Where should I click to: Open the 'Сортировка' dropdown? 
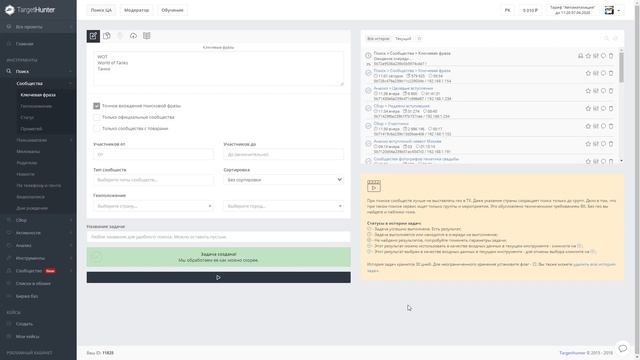284,180
